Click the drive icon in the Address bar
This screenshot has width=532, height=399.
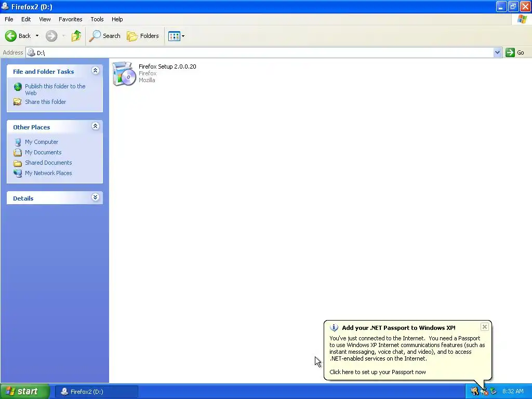point(31,52)
